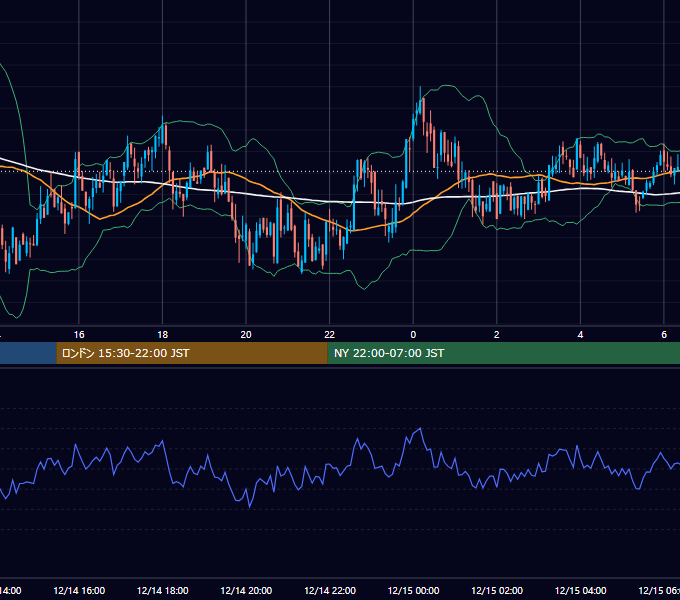The image size is (680, 600).
Task: Click the 12/14 22:00 label on the lower time axis
Action: pyautogui.click(x=330, y=590)
